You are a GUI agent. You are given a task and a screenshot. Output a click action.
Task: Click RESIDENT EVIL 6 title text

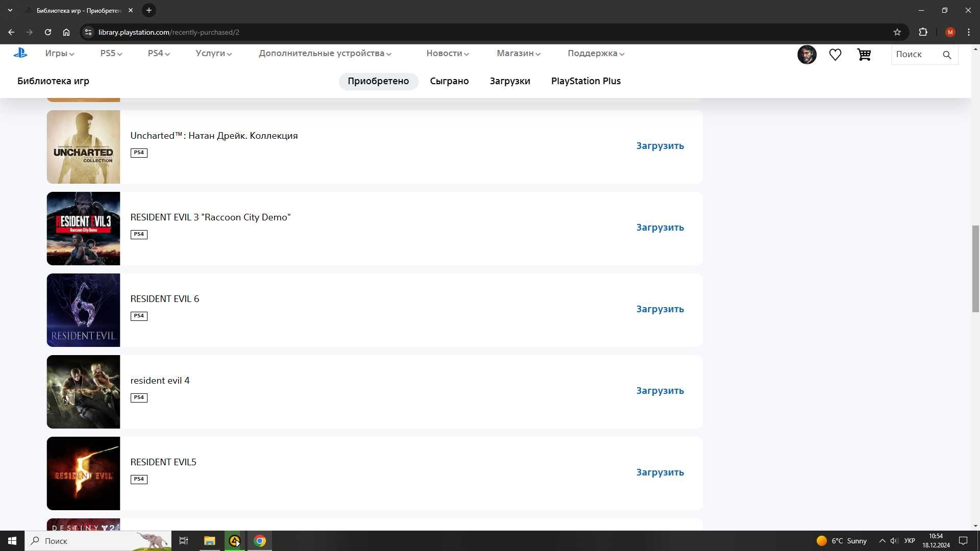coord(164,299)
